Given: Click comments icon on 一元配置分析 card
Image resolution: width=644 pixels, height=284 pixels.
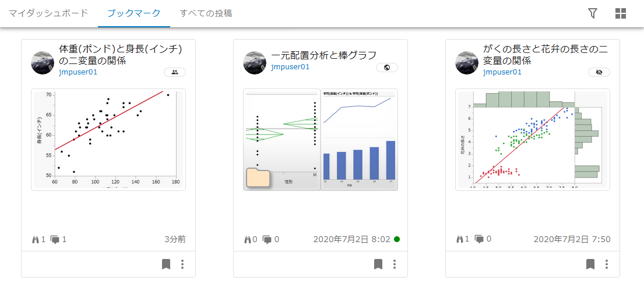Looking at the screenshot, I should click(x=267, y=239).
